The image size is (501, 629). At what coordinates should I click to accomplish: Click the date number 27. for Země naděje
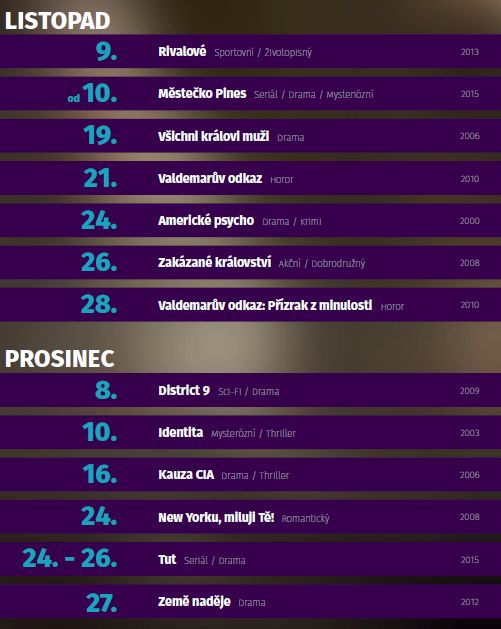tap(102, 603)
